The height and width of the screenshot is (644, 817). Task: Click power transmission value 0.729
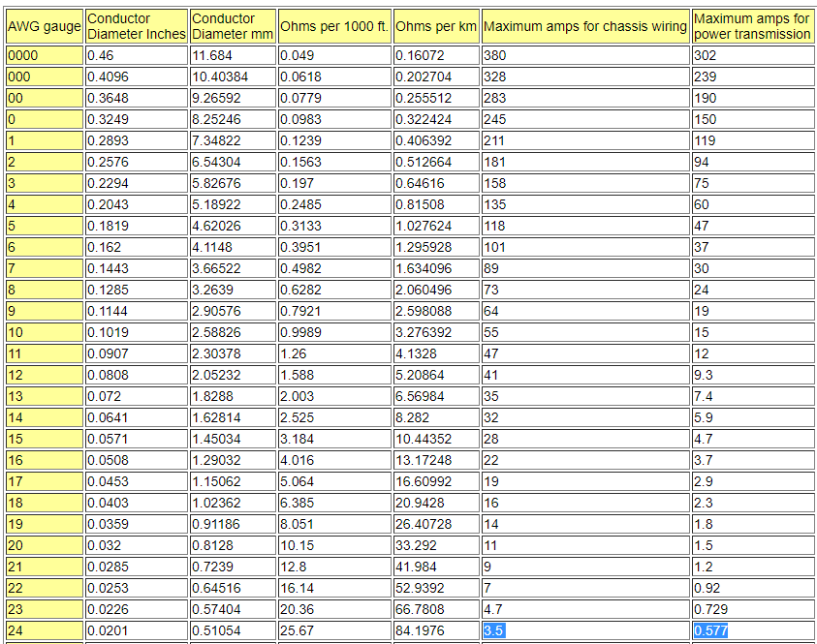753,609
